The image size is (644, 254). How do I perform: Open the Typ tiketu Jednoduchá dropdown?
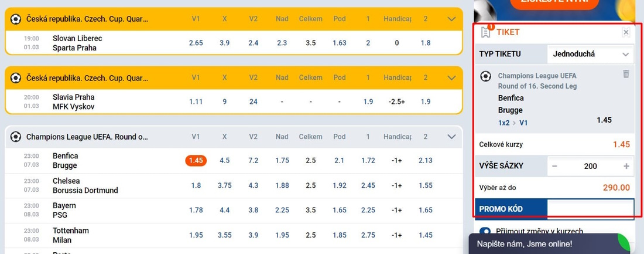[x=591, y=54]
